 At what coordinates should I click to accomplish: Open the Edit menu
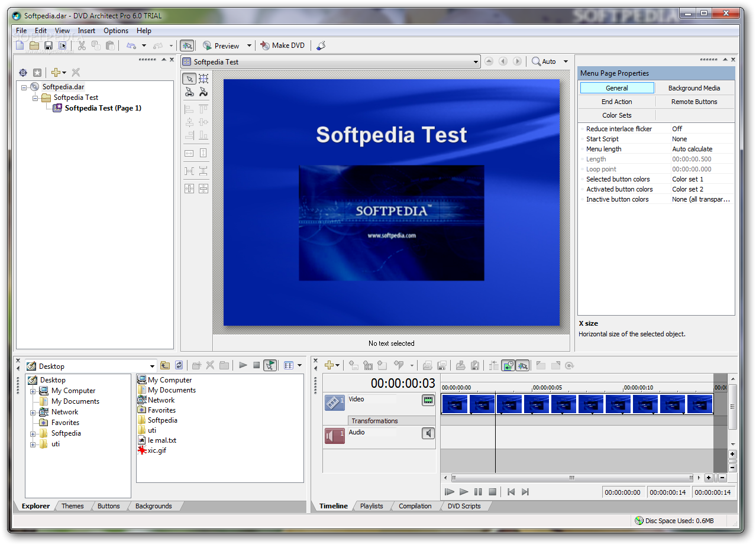coord(41,31)
